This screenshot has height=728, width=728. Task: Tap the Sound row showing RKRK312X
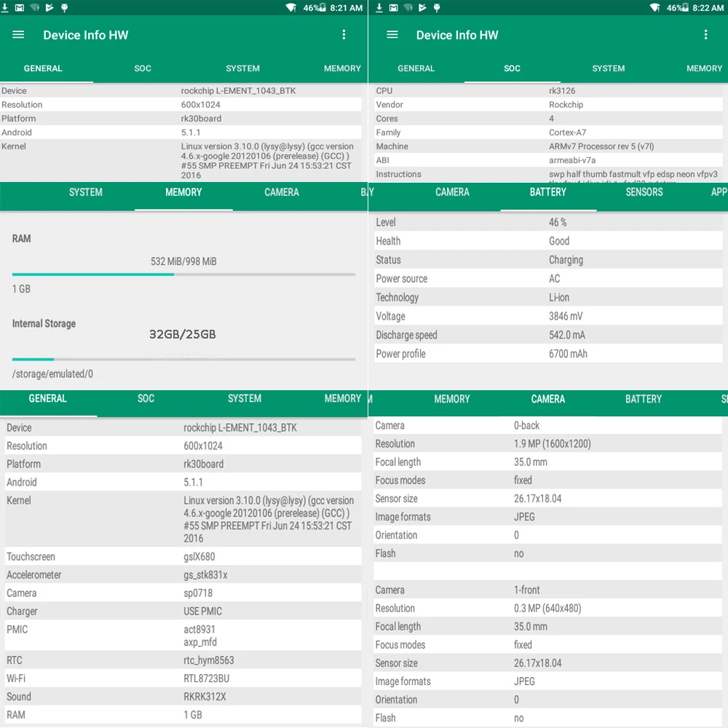pyautogui.click(x=183, y=697)
